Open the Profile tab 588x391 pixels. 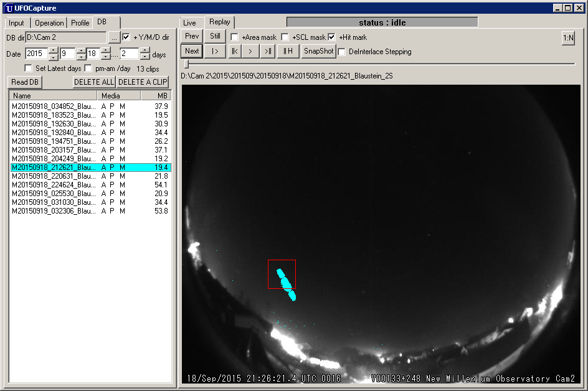coord(80,23)
